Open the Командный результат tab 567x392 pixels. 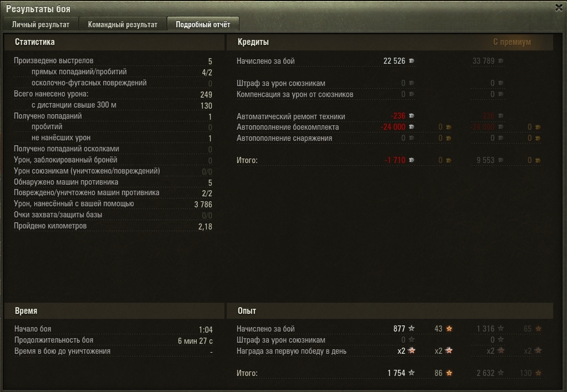(x=122, y=24)
